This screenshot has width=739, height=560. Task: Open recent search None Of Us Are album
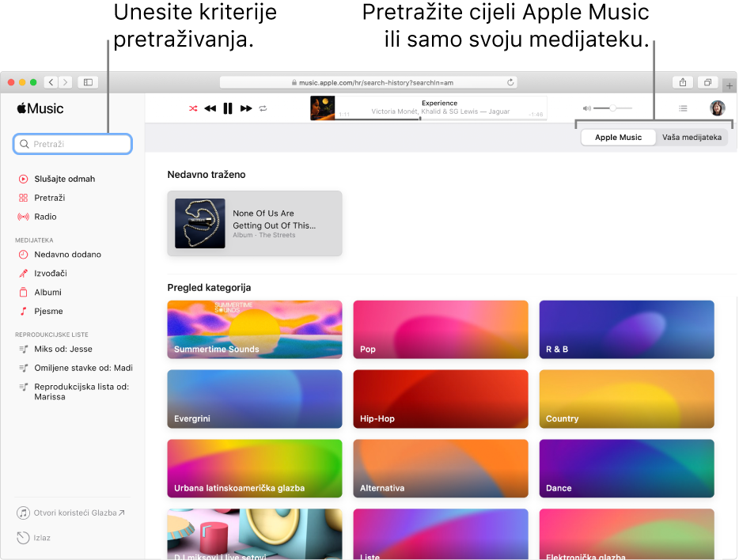[x=255, y=223]
